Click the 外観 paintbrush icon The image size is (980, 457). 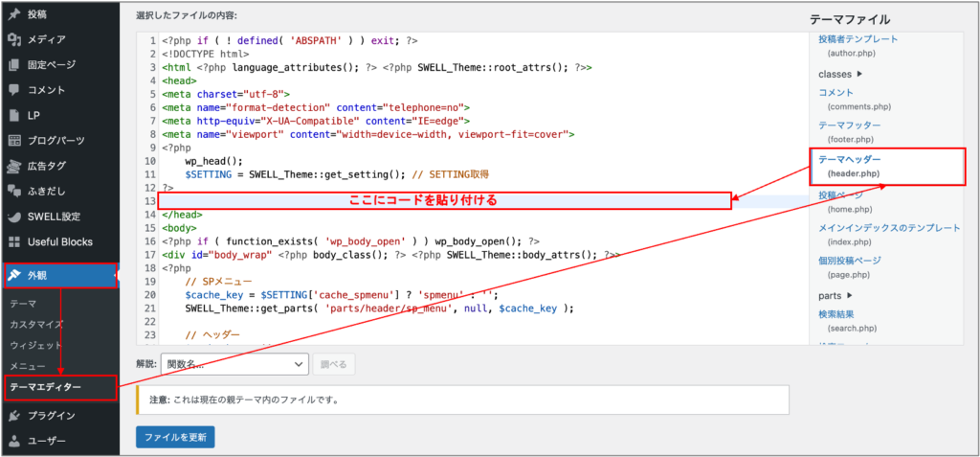(15, 276)
